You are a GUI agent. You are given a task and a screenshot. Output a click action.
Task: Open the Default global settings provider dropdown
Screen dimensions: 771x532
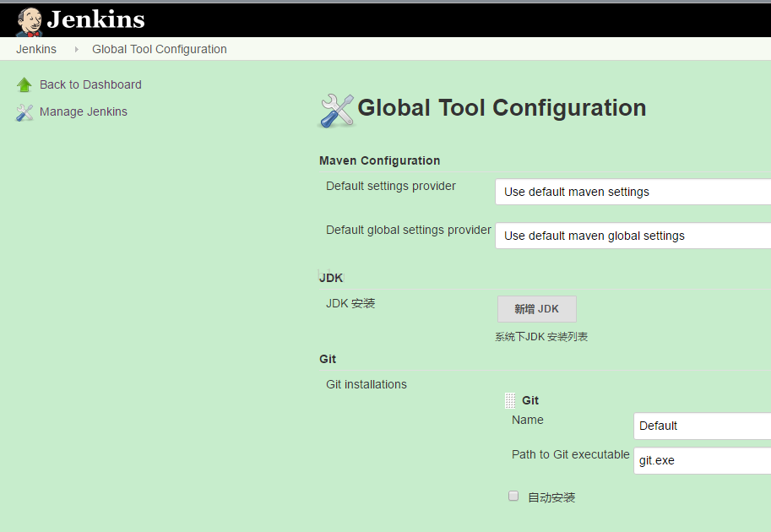click(633, 236)
